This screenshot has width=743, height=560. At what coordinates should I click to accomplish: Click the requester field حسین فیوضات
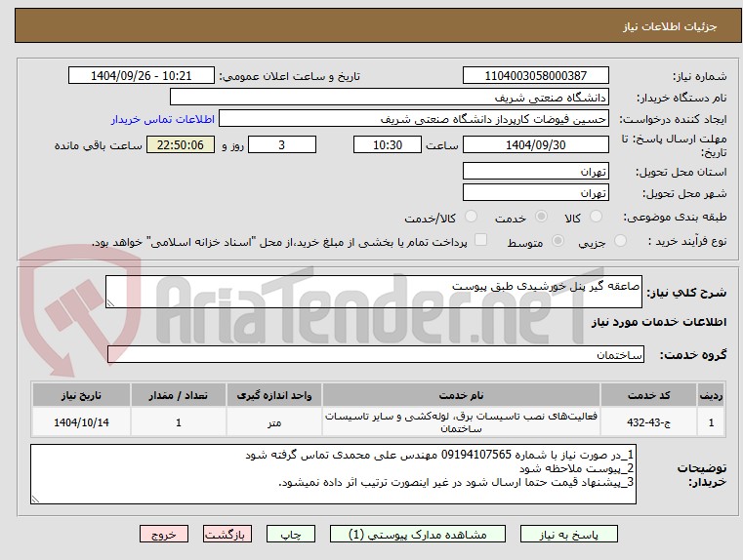coord(414,118)
